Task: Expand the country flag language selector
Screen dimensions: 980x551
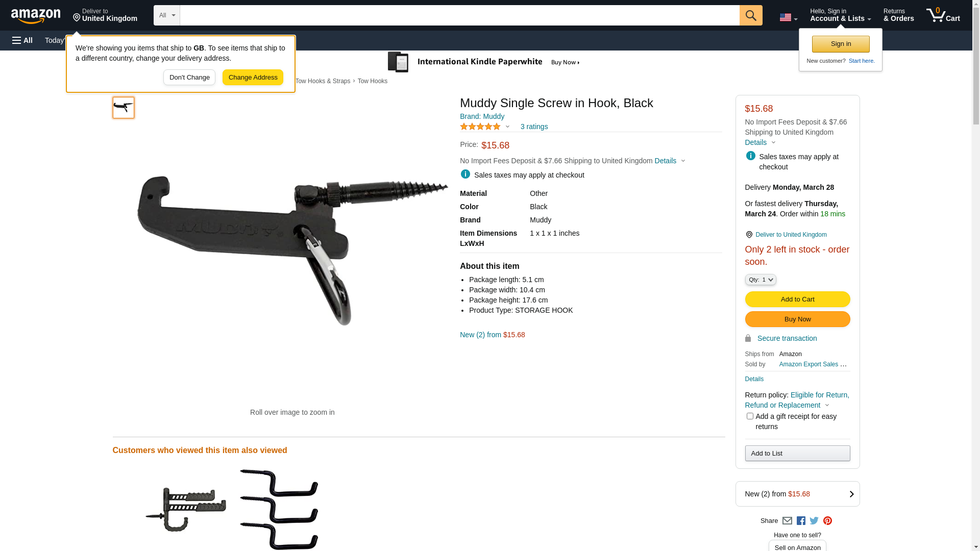Action: pos(788,17)
